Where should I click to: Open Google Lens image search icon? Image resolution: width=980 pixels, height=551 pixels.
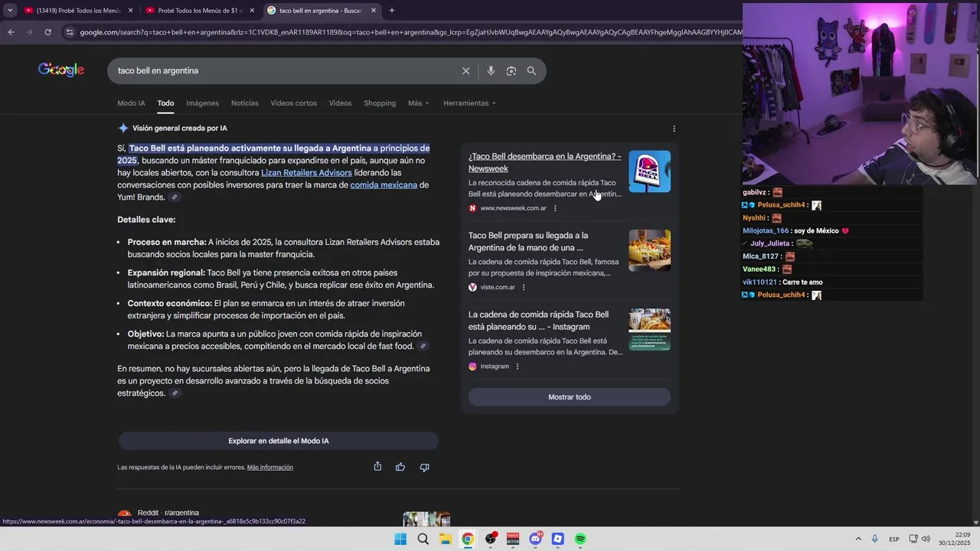[511, 70]
